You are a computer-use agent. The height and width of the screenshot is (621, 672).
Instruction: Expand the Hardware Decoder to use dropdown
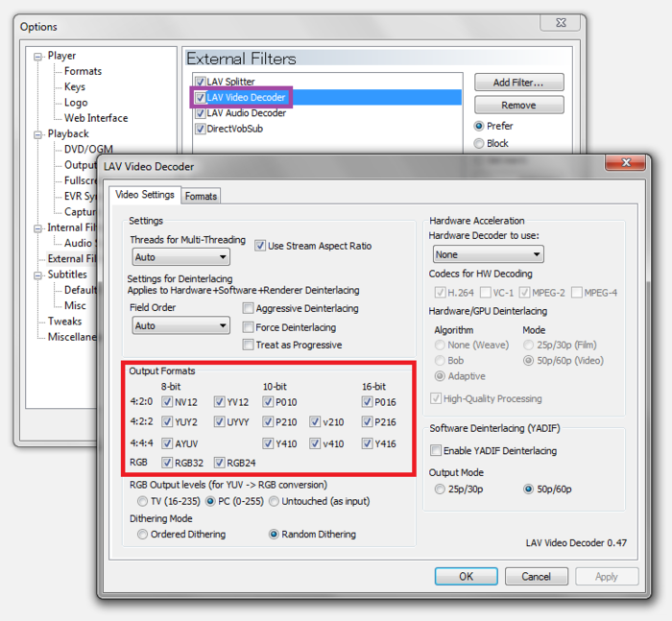coord(488,255)
